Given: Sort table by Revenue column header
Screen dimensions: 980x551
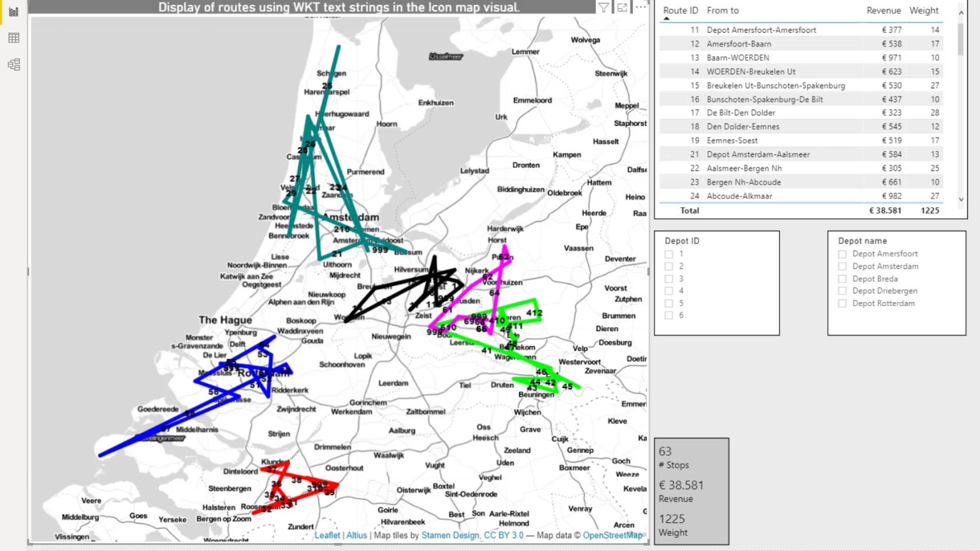Looking at the screenshot, I should click(884, 10).
